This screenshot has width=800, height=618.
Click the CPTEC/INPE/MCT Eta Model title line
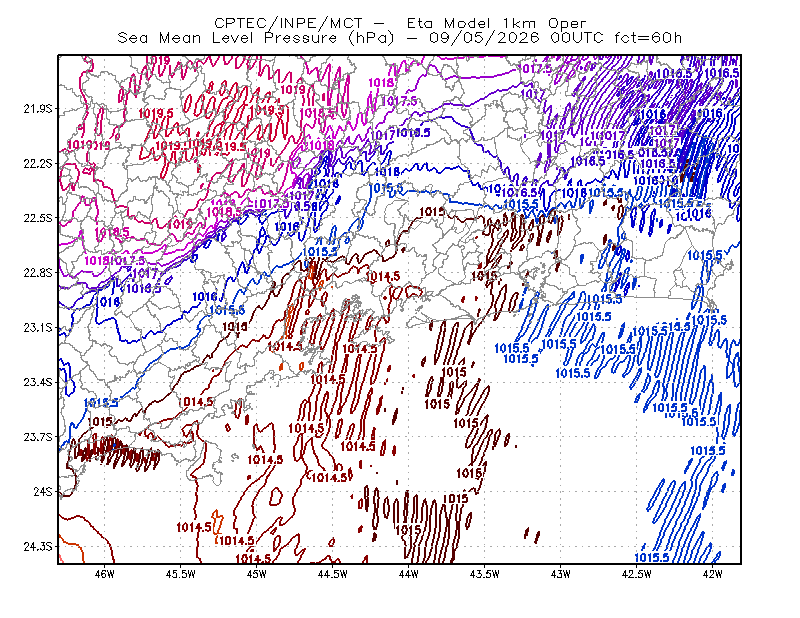click(400, 23)
